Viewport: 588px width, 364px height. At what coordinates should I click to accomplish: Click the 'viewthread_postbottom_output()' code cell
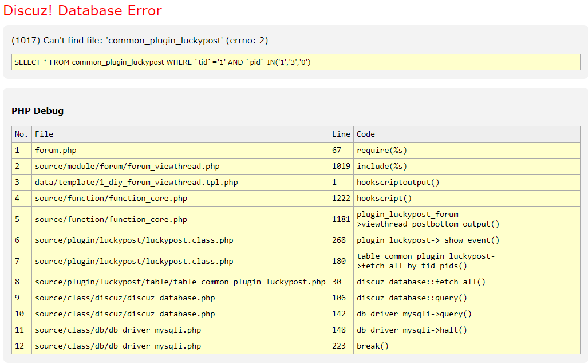point(467,219)
